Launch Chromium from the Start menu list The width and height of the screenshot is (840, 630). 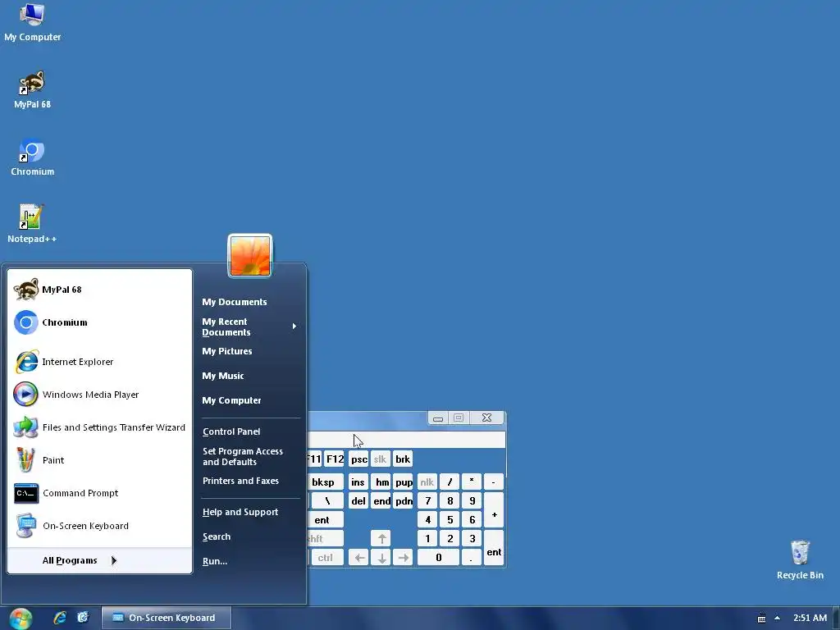coord(100,322)
